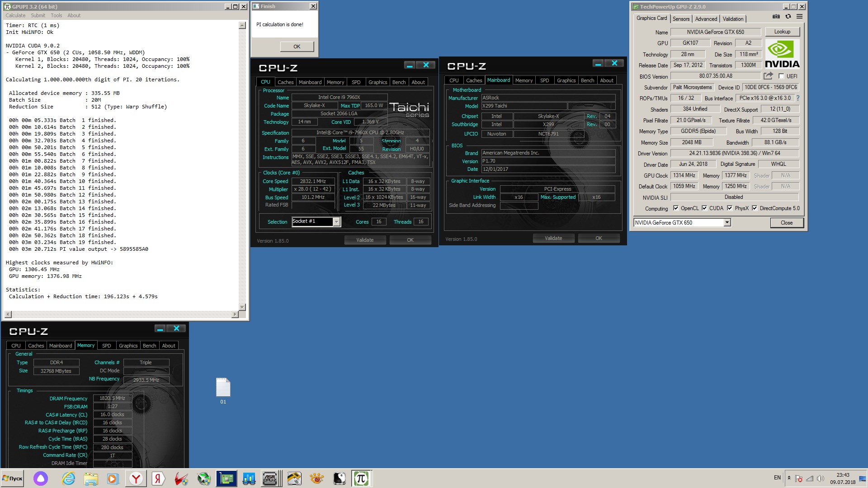Click Validate in CPU-Z Mainboard window
Screen dimensions: 868x488
[x=553, y=238]
